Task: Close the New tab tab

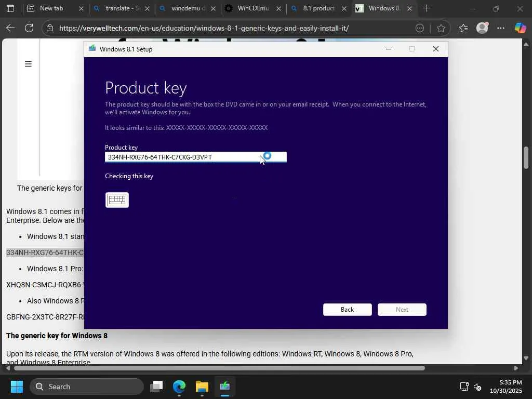Action: pyautogui.click(x=81, y=8)
